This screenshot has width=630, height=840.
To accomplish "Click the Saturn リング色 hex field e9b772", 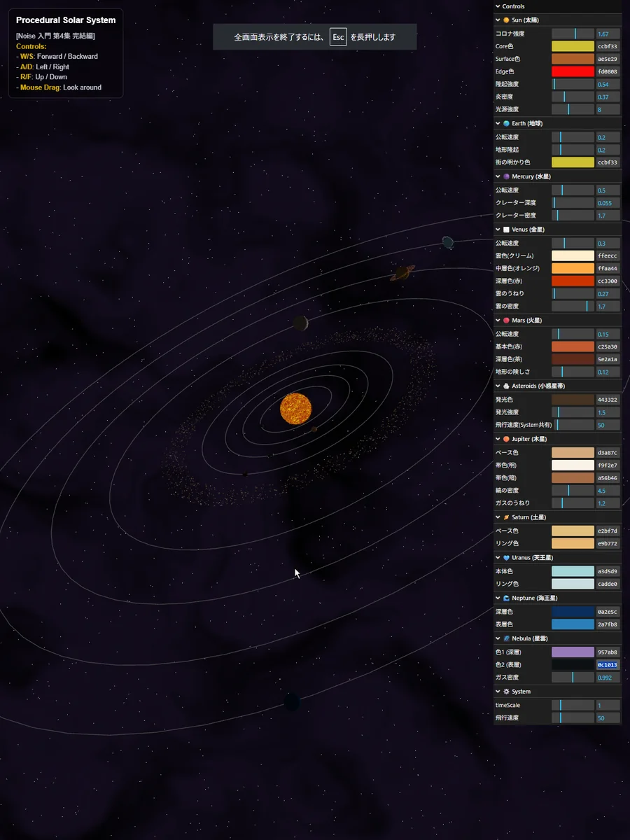I will pos(608,544).
